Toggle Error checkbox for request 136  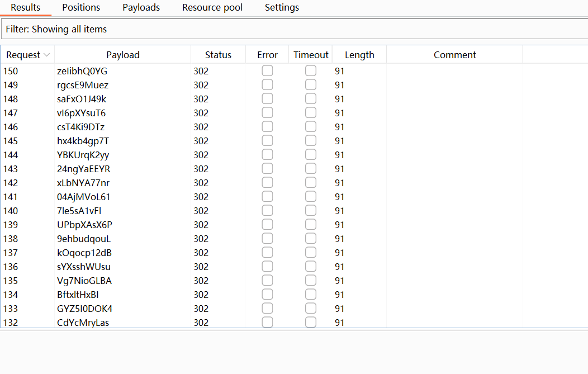pos(267,267)
